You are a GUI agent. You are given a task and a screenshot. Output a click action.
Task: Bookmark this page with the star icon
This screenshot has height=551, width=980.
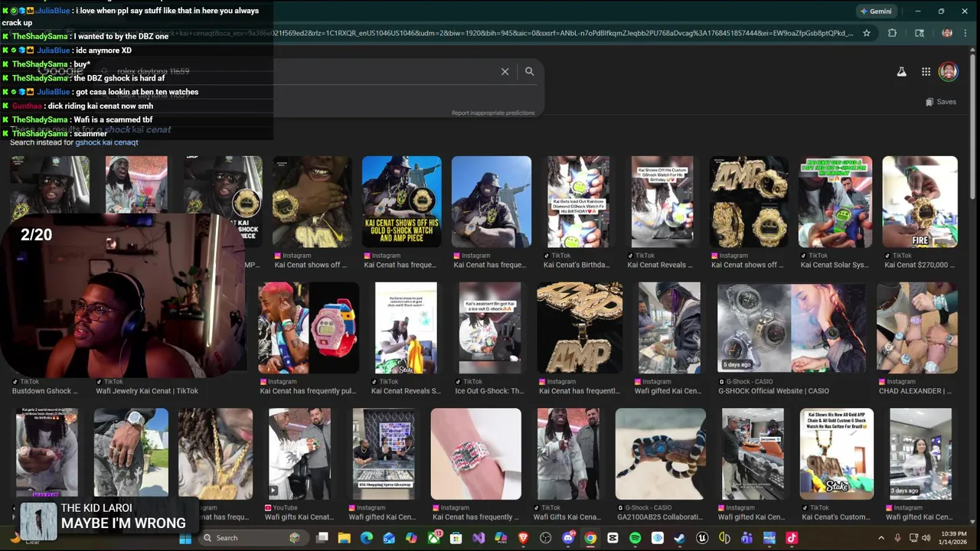867,33
